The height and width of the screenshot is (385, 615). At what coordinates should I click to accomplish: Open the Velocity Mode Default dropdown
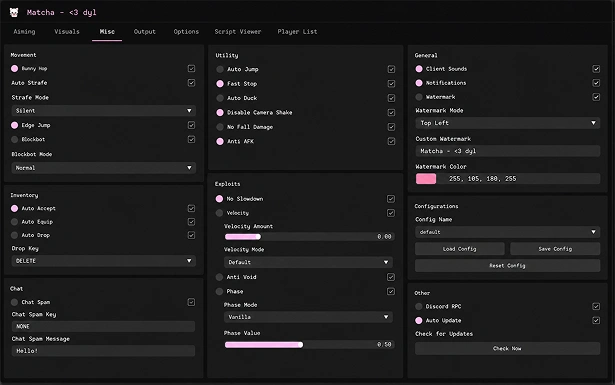[x=308, y=262]
